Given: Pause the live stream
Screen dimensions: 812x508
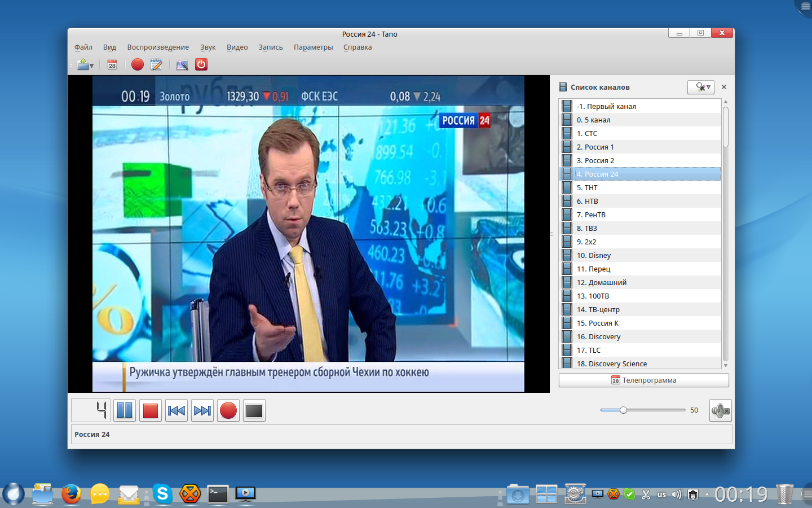Looking at the screenshot, I should (x=125, y=411).
